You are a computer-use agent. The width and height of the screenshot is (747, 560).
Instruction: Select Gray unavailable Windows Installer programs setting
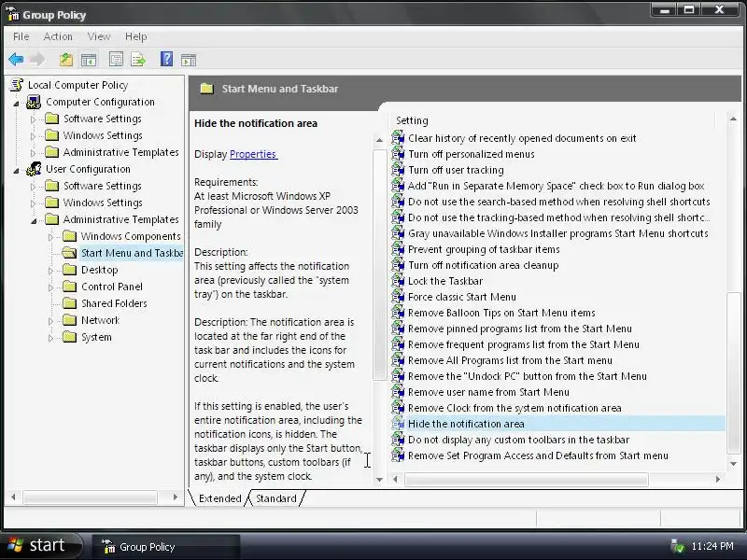[557, 233]
